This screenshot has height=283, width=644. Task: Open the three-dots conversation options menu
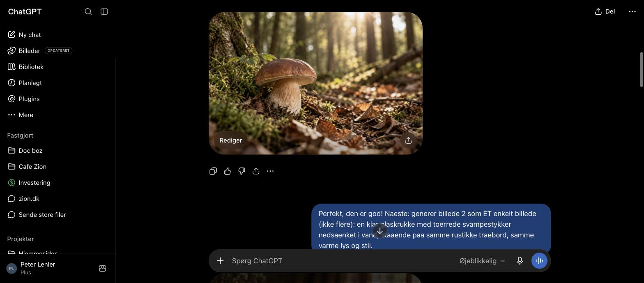632,12
